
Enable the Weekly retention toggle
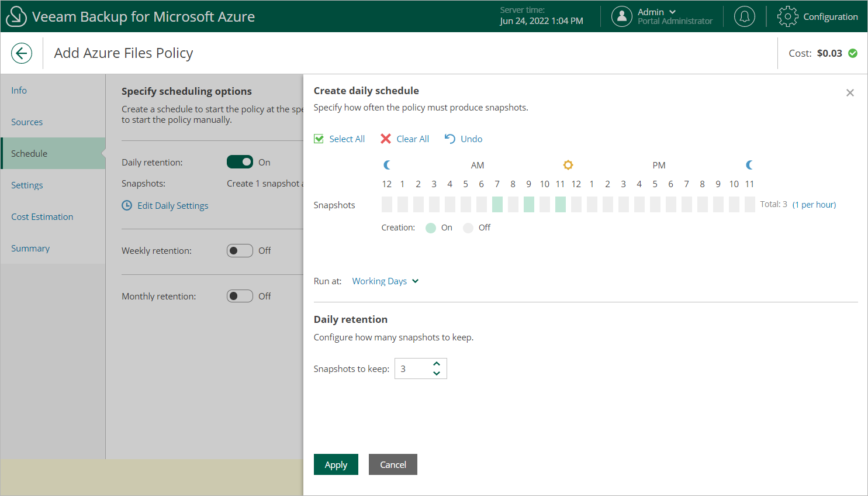240,250
